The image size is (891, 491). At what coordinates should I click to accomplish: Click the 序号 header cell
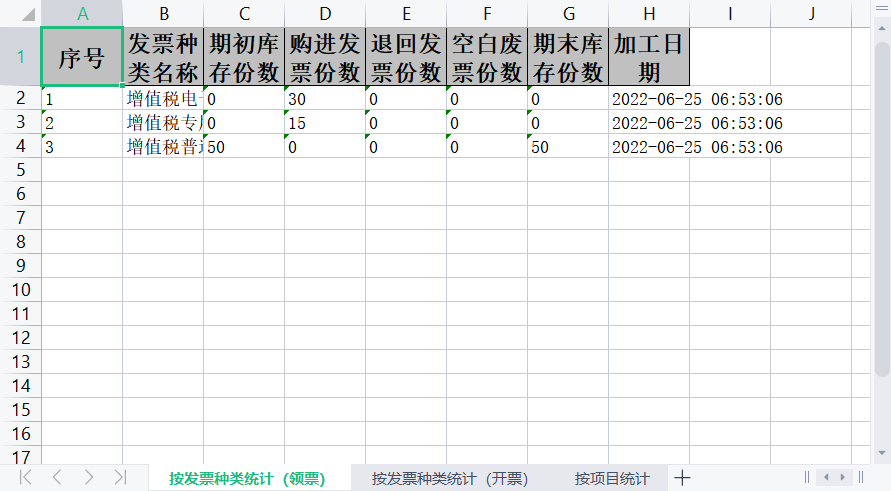click(x=82, y=57)
